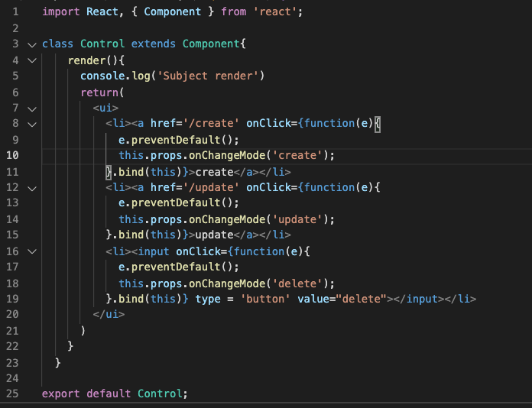Click the 'create' argument in onChangeMode on line 10
The image size is (532, 408).
(x=297, y=156)
